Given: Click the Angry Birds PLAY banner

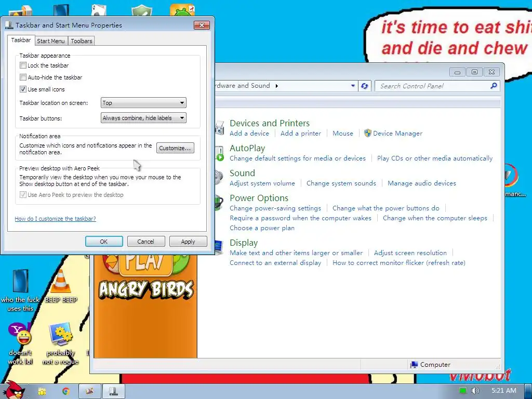Looking at the screenshot, I should [145, 265].
